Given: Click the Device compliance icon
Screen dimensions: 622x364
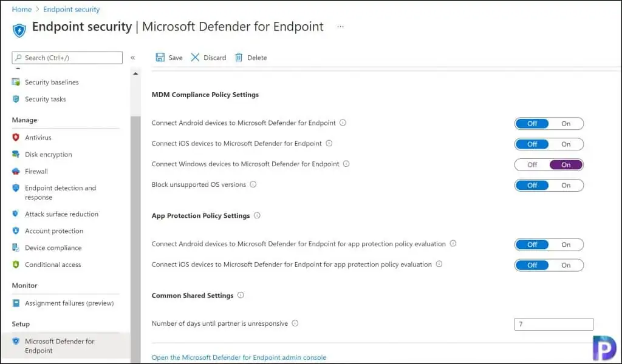Looking at the screenshot, I should pyautogui.click(x=16, y=248).
